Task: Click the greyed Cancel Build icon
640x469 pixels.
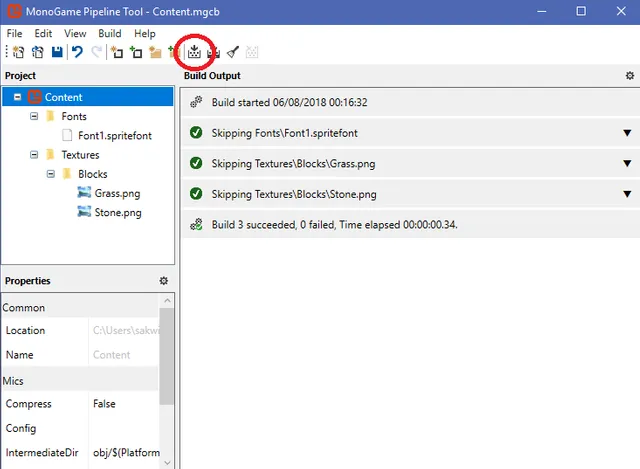Action: click(252, 52)
